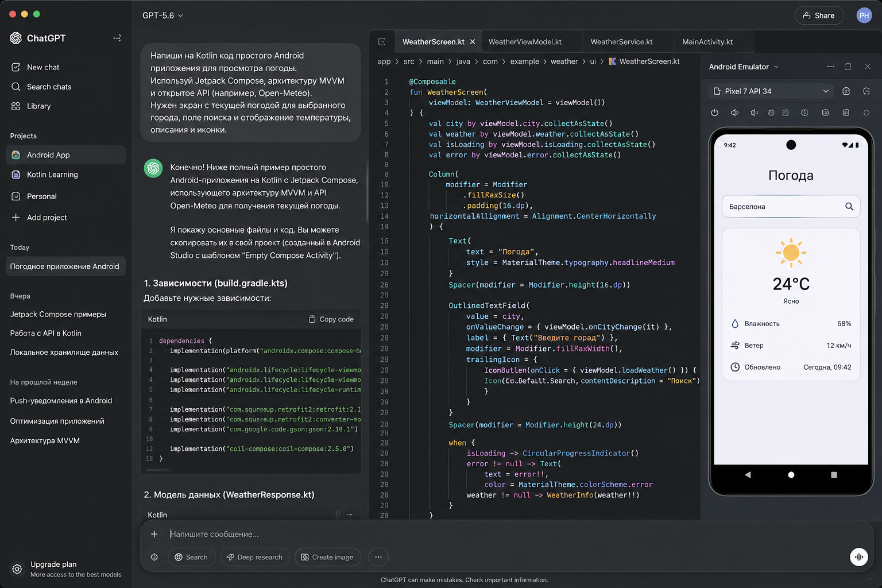Click the emulator volume down icon
Screen dimensions: 882x588
click(x=754, y=113)
